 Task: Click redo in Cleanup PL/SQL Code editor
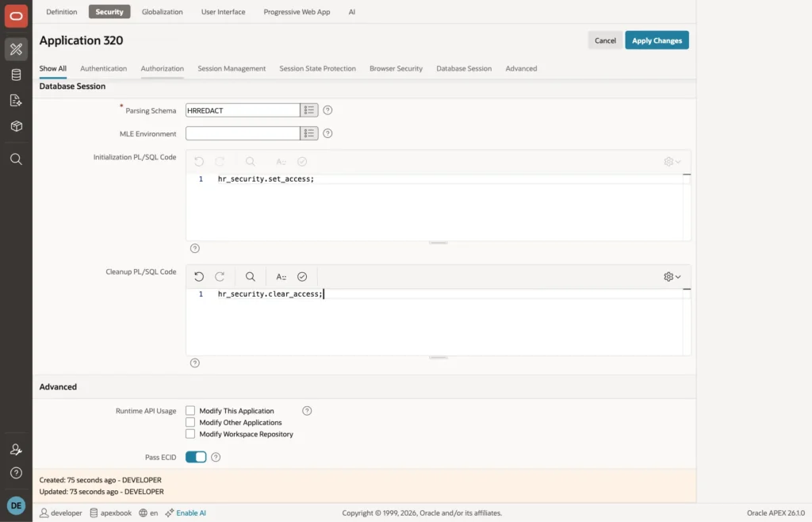[220, 277]
